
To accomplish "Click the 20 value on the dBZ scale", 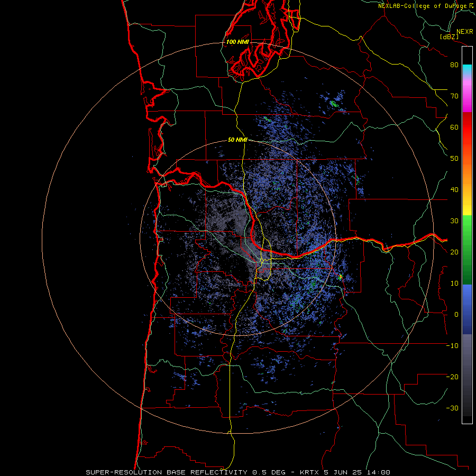I will [454, 252].
